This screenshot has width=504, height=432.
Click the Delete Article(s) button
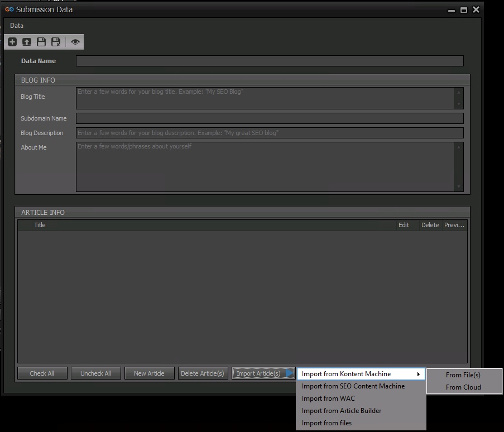[203, 373]
